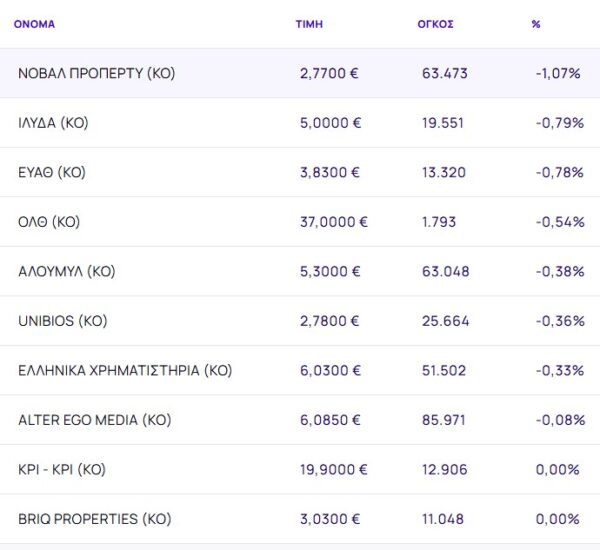Select the 19,9000 € price cell

[333, 469]
